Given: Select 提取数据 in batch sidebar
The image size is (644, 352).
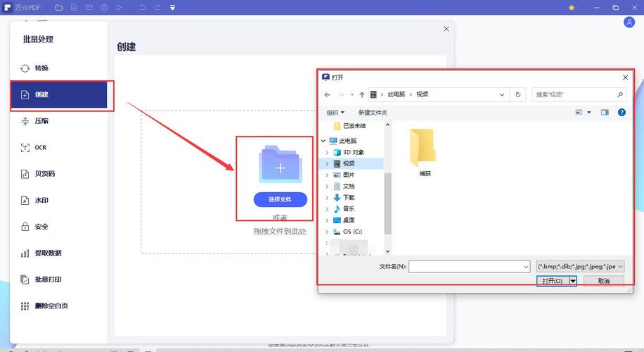Looking at the screenshot, I should click(x=59, y=253).
